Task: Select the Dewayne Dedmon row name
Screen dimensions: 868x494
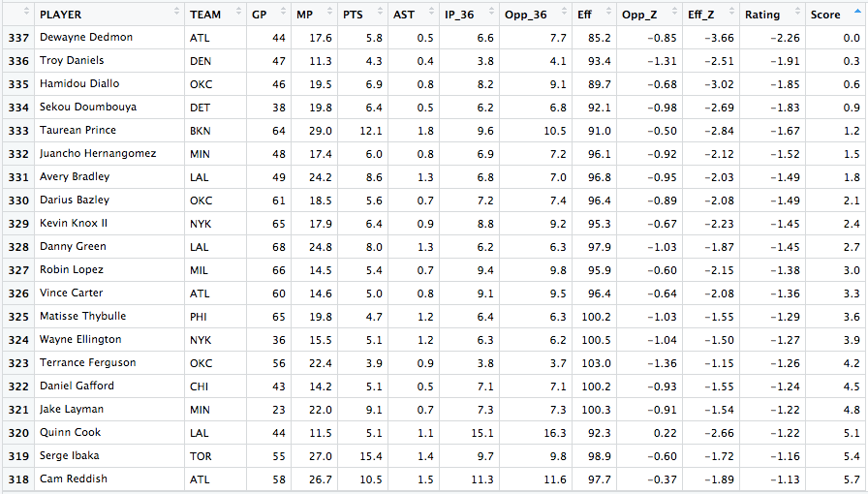Action: [86, 38]
